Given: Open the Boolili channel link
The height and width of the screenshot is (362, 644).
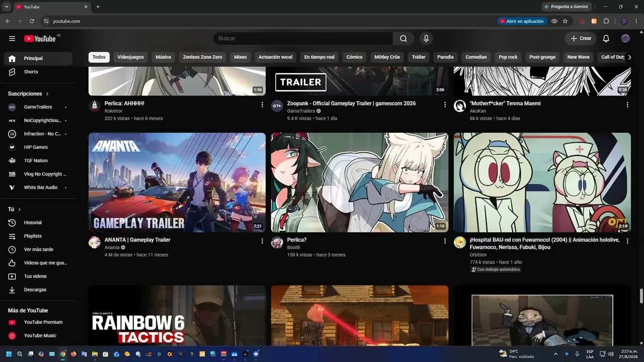Looking at the screenshot, I should [x=293, y=247].
